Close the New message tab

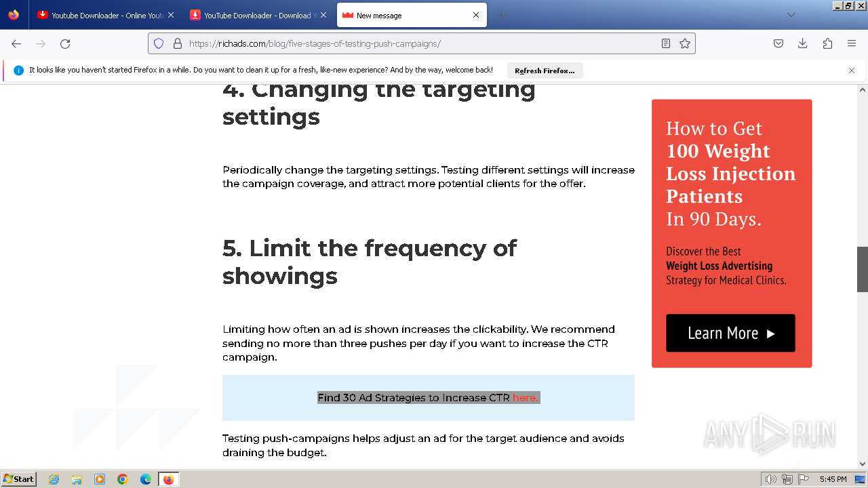tap(476, 15)
